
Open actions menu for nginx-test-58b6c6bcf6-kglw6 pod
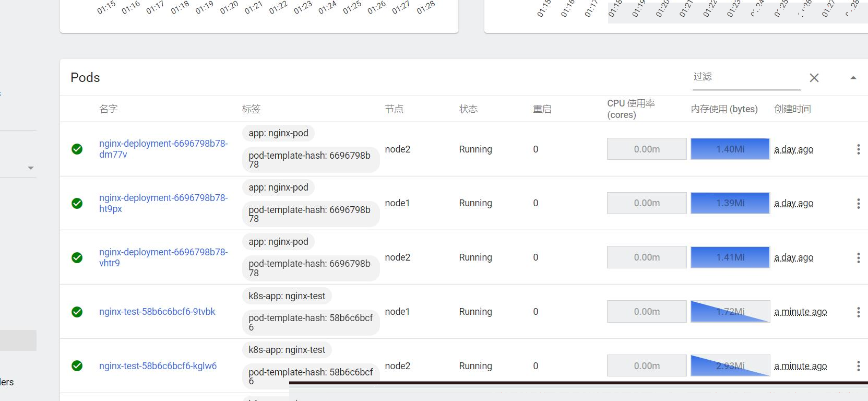coord(858,366)
